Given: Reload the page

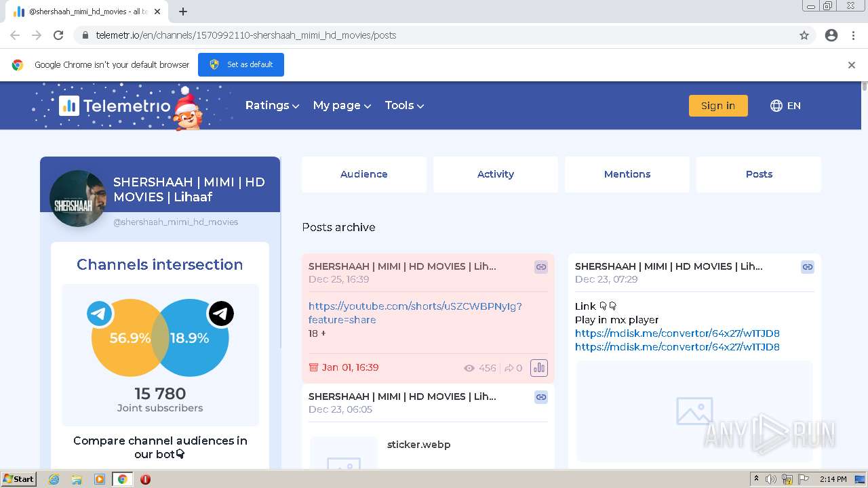Looking at the screenshot, I should (x=58, y=35).
